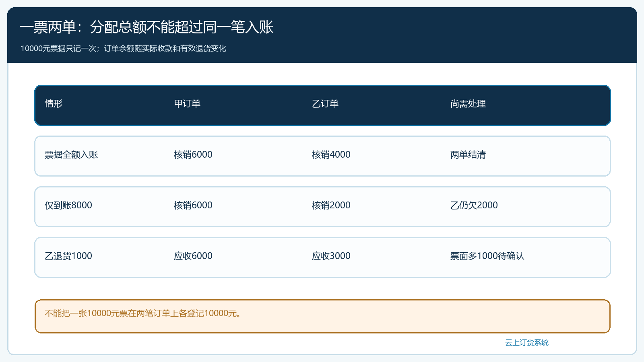Click the 核销4000 cell
The width and height of the screenshot is (644, 362).
[331, 155]
